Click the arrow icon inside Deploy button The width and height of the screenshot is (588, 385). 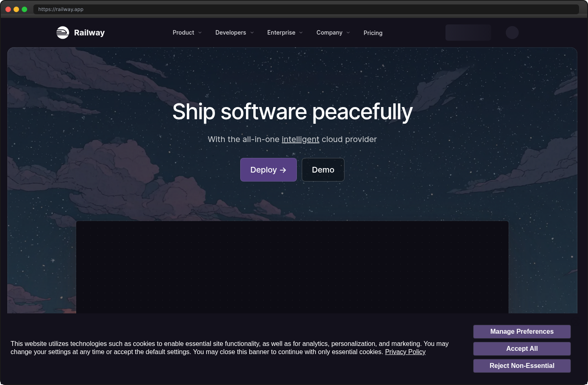click(x=283, y=170)
